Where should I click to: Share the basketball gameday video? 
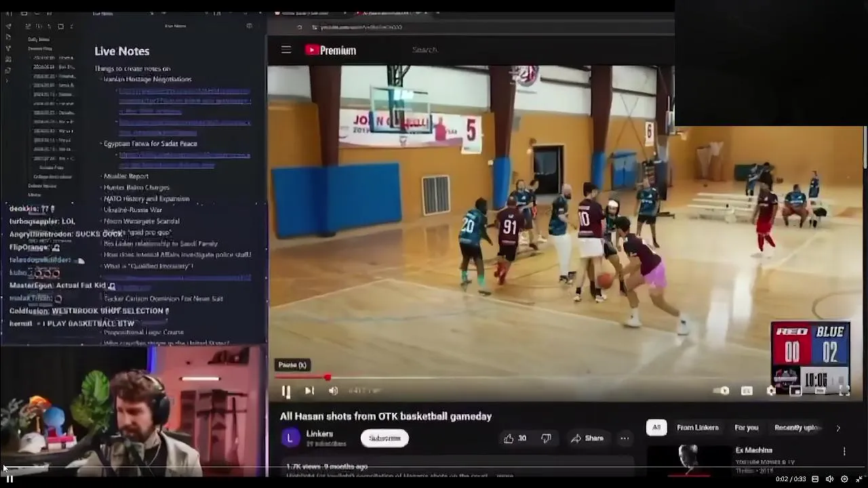point(587,439)
